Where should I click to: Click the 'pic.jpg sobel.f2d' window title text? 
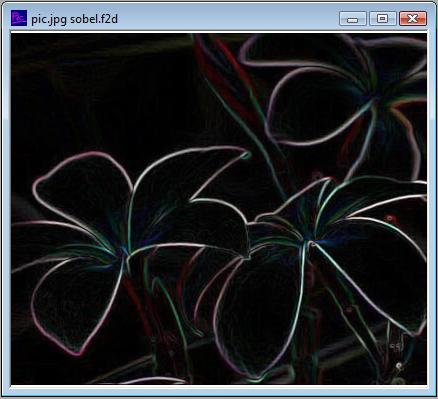[74, 19]
